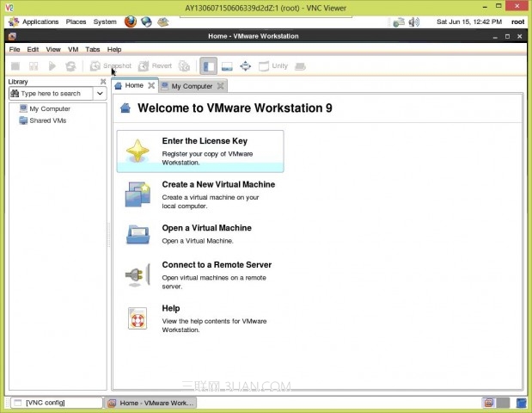
Task: Click the library search input field
Action: (x=51, y=93)
